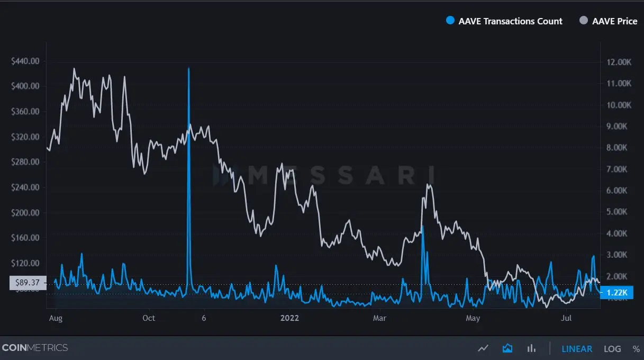This screenshot has width=644, height=360.
Task: Switch to the line chart view icon
Action: pyautogui.click(x=483, y=348)
